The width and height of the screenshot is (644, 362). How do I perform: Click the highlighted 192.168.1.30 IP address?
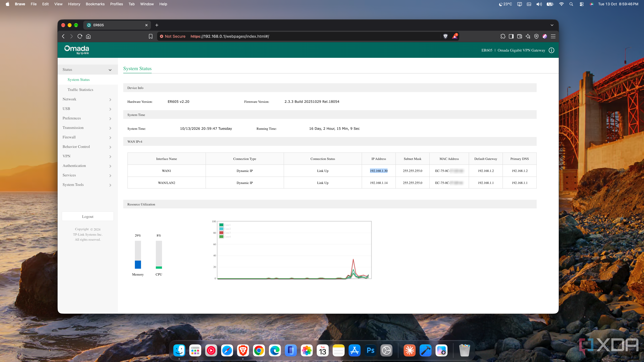378,171
